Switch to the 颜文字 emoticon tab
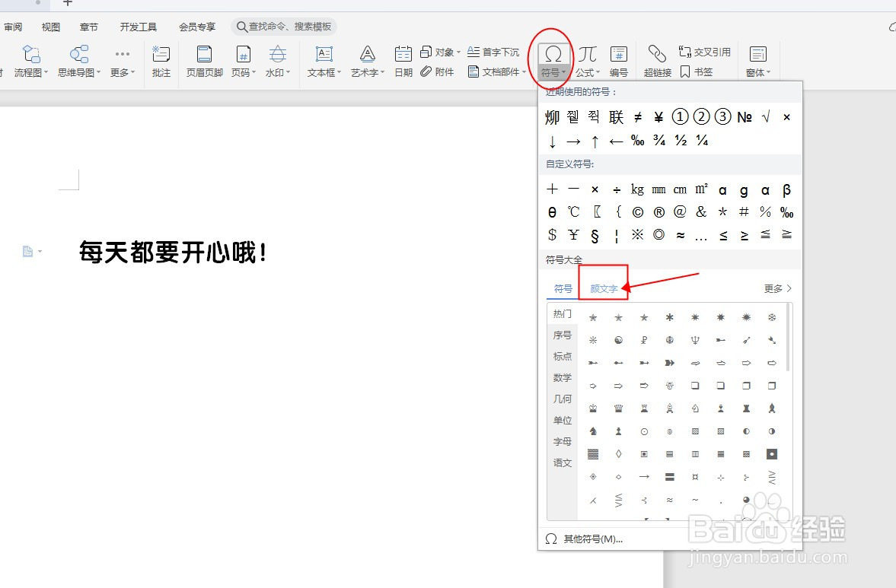Viewport: 896px width, 588px height. tap(603, 288)
